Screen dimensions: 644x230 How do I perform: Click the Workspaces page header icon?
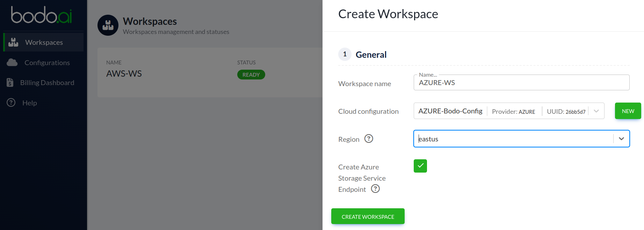pyautogui.click(x=108, y=25)
